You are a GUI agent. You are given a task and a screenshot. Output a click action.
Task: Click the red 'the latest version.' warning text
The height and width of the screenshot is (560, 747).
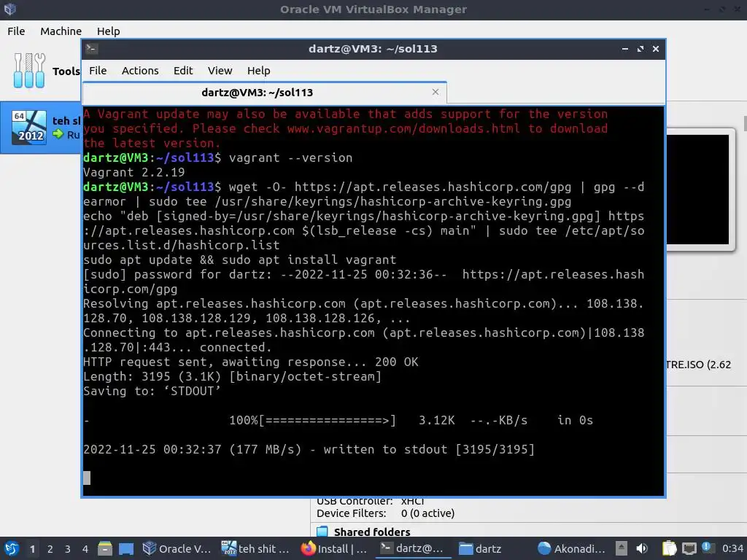(152, 143)
